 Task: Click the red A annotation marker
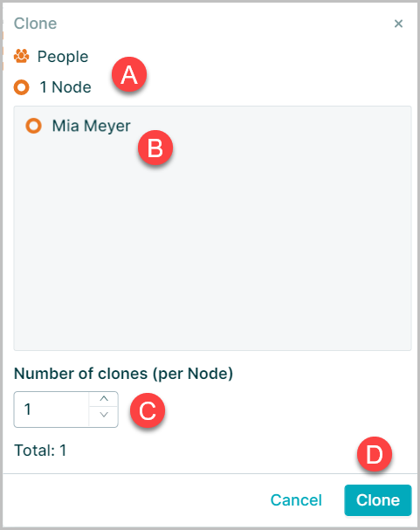(x=129, y=75)
